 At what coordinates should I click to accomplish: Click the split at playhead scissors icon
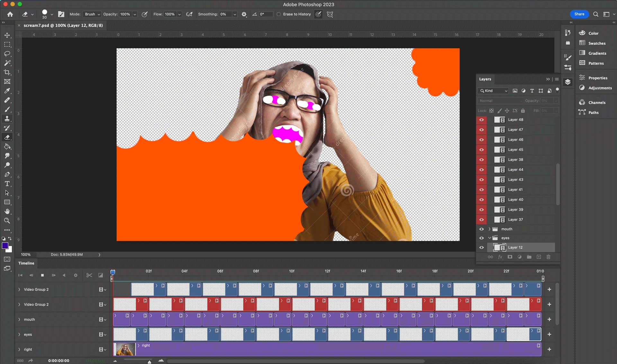[89, 275]
